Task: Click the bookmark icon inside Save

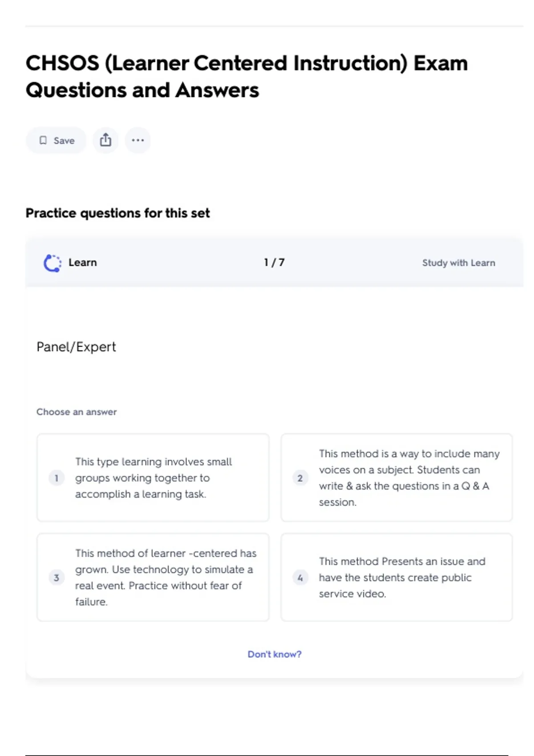Action: pyautogui.click(x=43, y=141)
